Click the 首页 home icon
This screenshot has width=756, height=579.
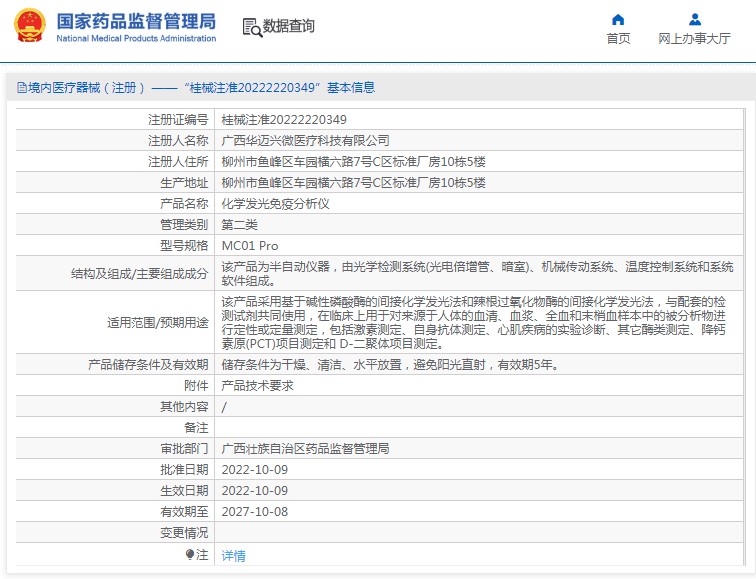point(618,19)
